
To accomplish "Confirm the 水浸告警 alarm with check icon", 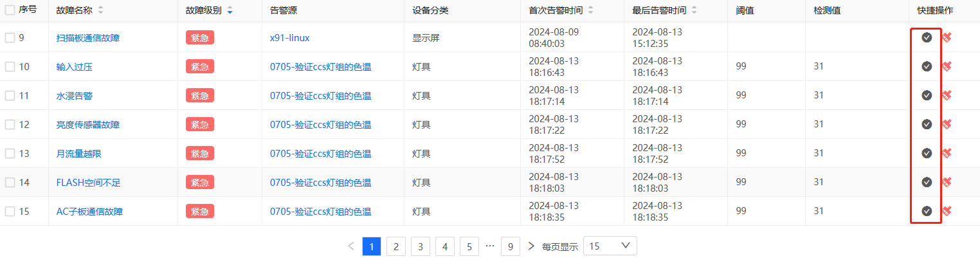I will tap(927, 95).
